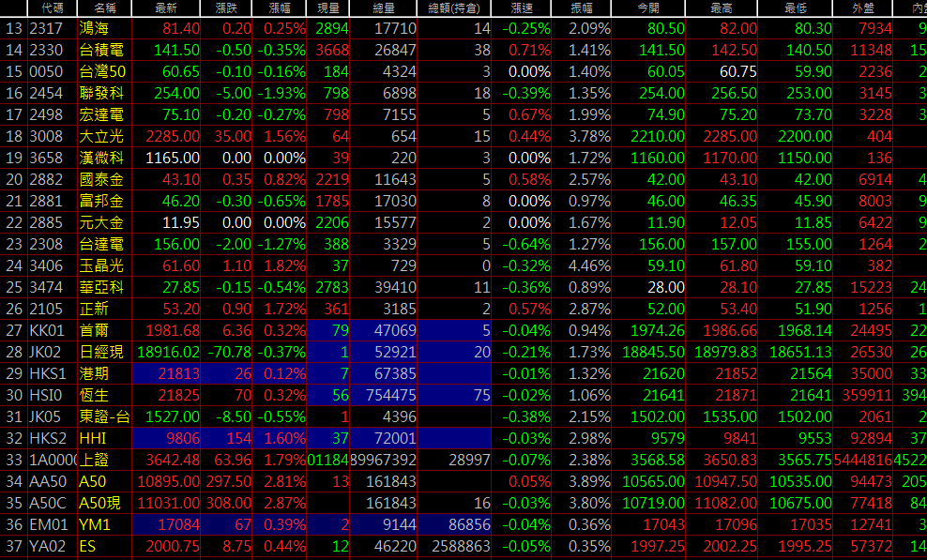Click stock name 宏達電

101,114
